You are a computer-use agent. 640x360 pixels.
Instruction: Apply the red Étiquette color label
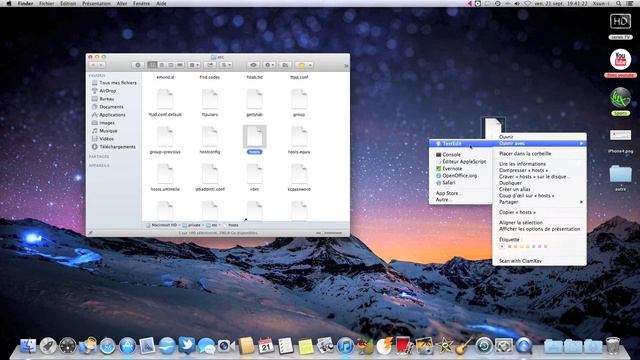[x=509, y=247]
